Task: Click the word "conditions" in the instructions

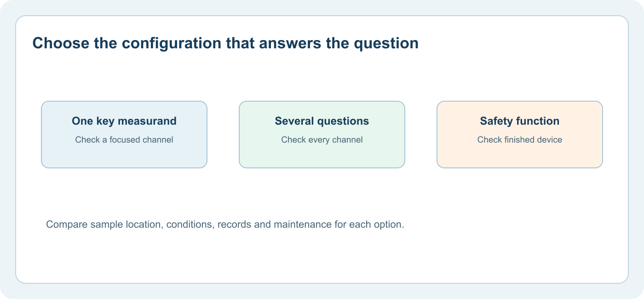Action: pos(190,225)
